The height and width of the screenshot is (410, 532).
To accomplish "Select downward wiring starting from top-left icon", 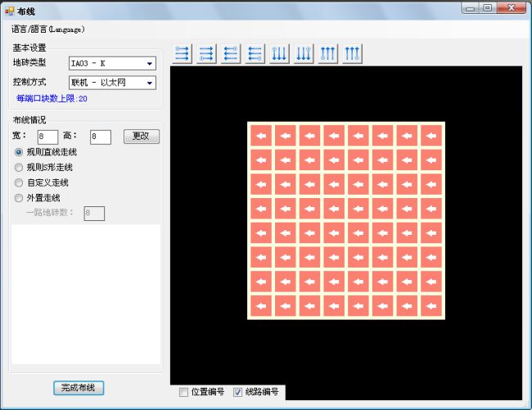I will (x=279, y=54).
